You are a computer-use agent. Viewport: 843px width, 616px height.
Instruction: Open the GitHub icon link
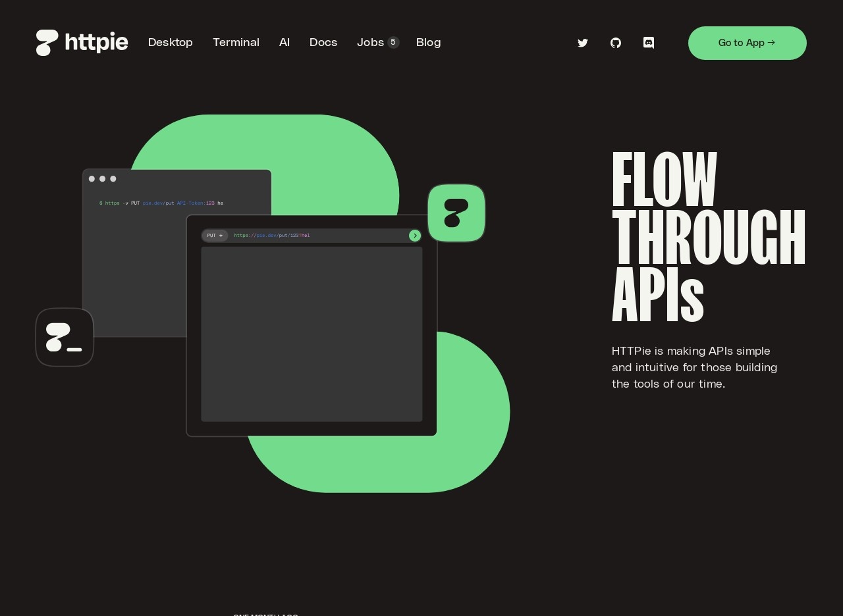tap(616, 43)
